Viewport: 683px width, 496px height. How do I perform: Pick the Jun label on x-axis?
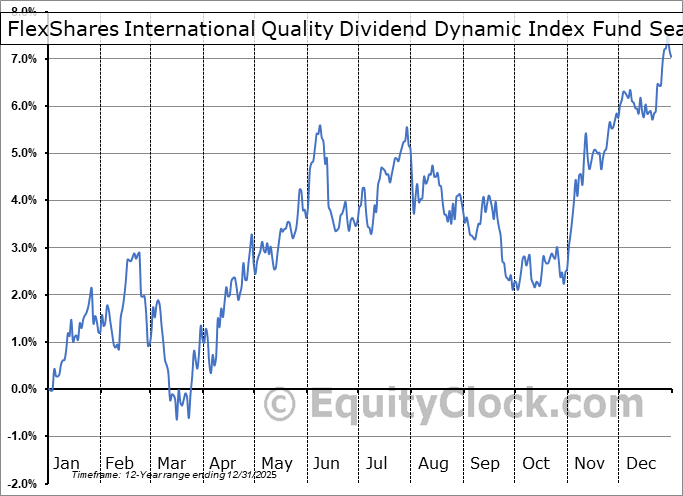coord(327,463)
